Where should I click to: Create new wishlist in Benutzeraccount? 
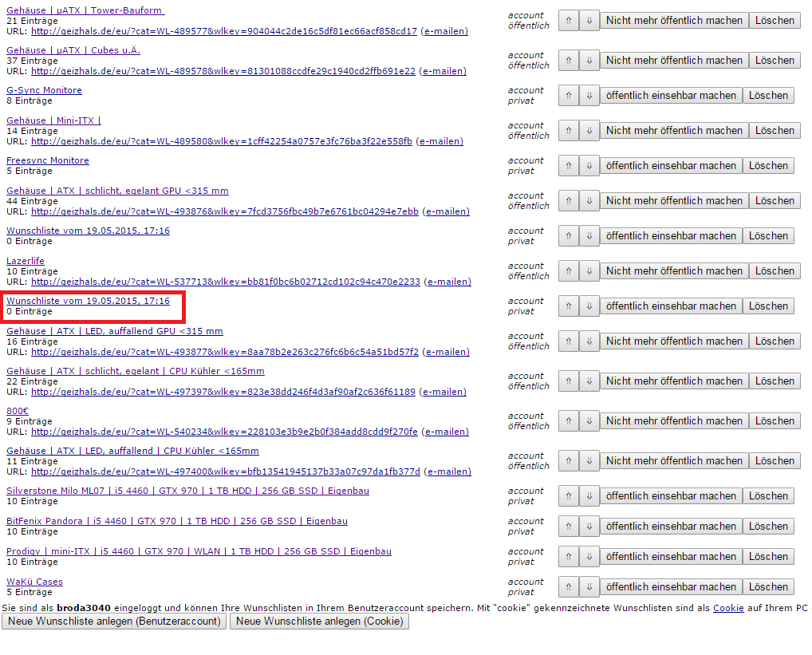(114, 621)
